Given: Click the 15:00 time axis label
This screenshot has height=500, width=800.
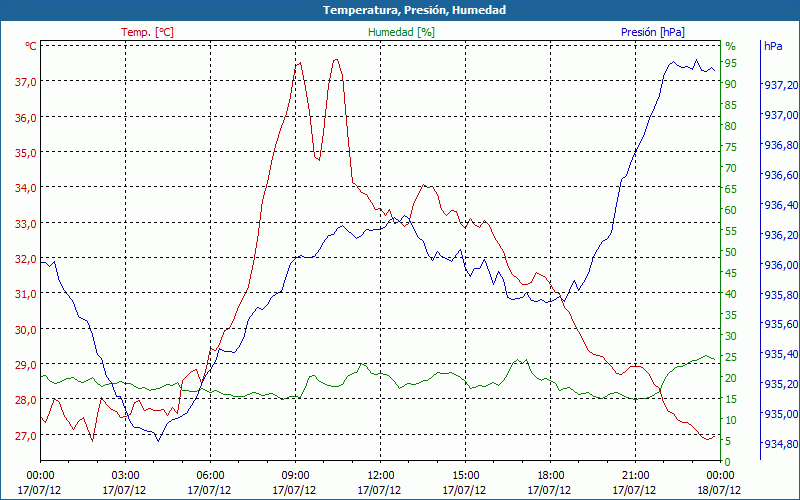Looking at the screenshot, I should pyautogui.click(x=465, y=476).
